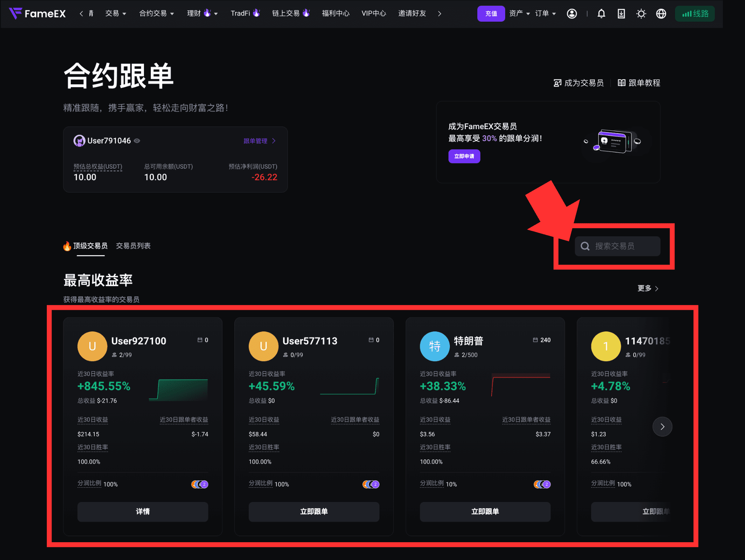
Task: Toggle balance visibility eye icon
Action: point(137,141)
